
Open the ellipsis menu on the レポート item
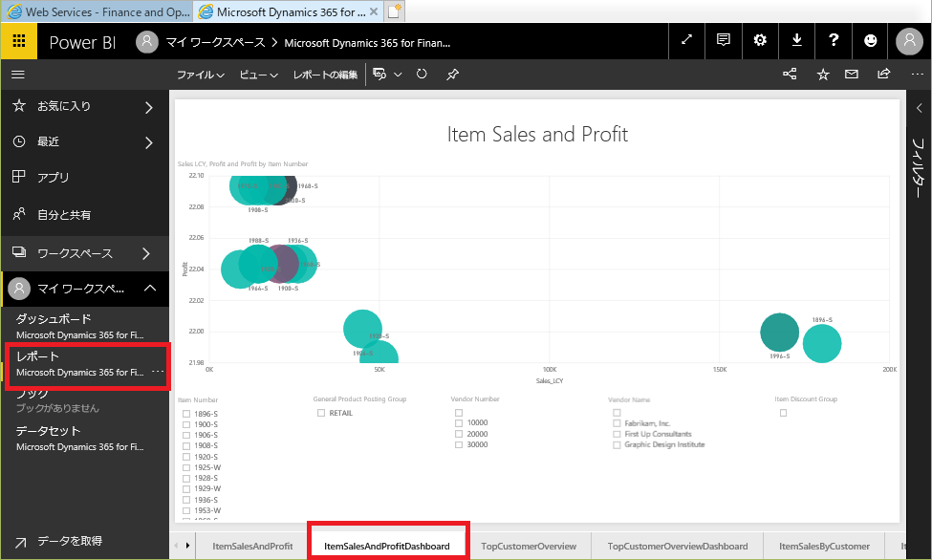(158, 372)
